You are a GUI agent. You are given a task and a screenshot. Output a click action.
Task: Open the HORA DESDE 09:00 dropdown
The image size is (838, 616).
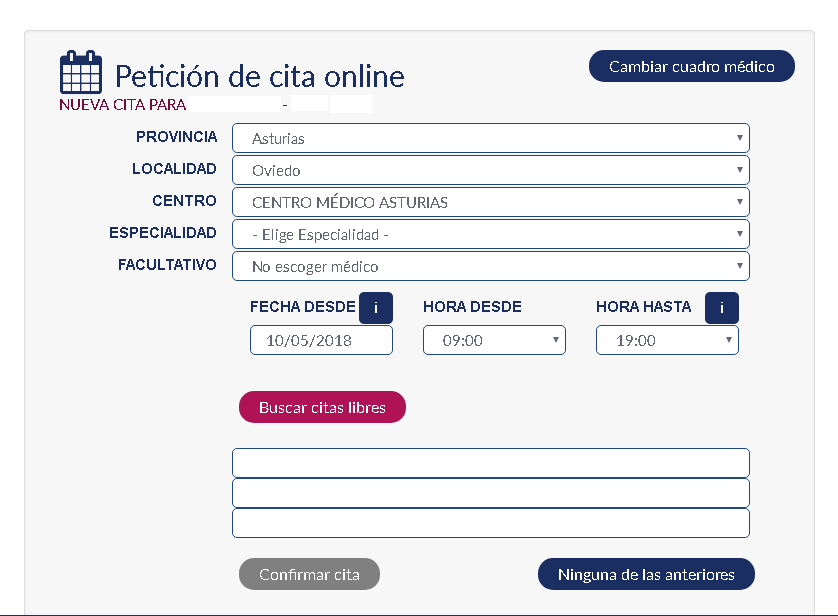click(494, 341)
